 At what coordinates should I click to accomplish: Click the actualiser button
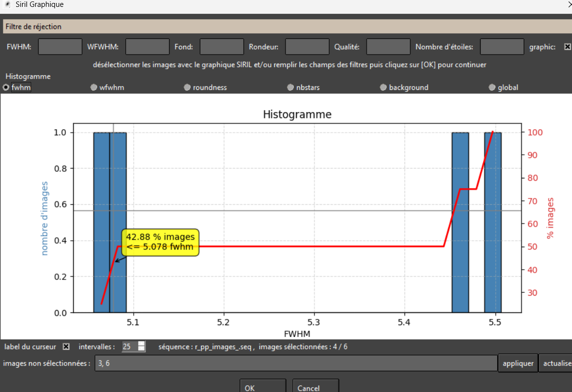point(557,364)
